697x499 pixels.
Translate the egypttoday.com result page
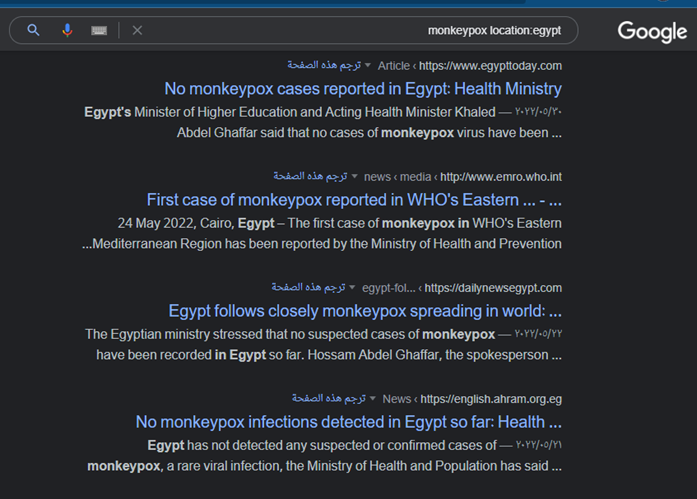324,65
